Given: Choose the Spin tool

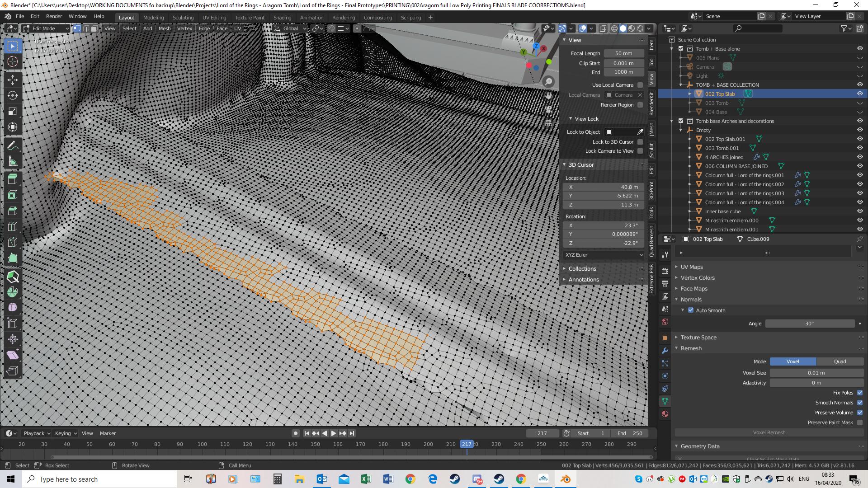Looking at the screenshot, I should tap(13, 292).
